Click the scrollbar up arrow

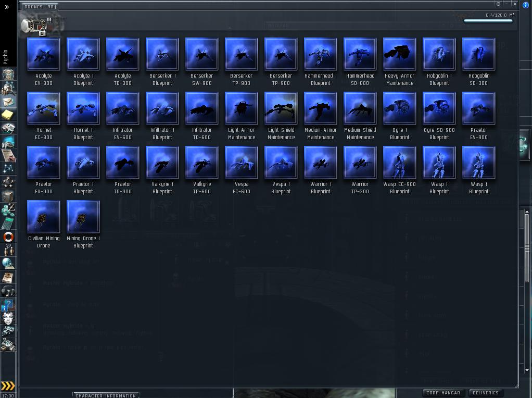click(527, 212)
